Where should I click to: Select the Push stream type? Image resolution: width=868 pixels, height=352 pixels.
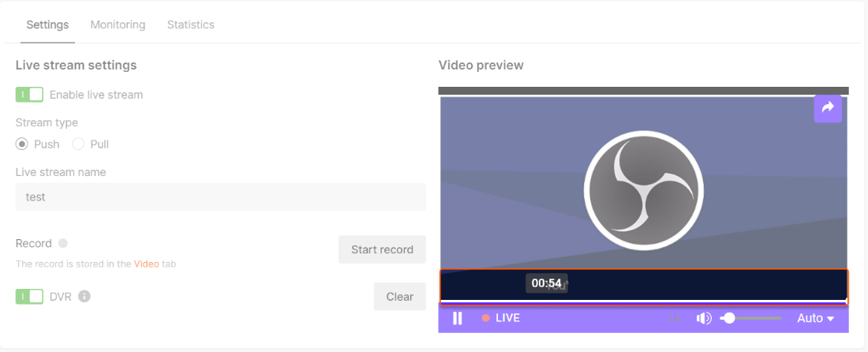click(x=22, y=144)
